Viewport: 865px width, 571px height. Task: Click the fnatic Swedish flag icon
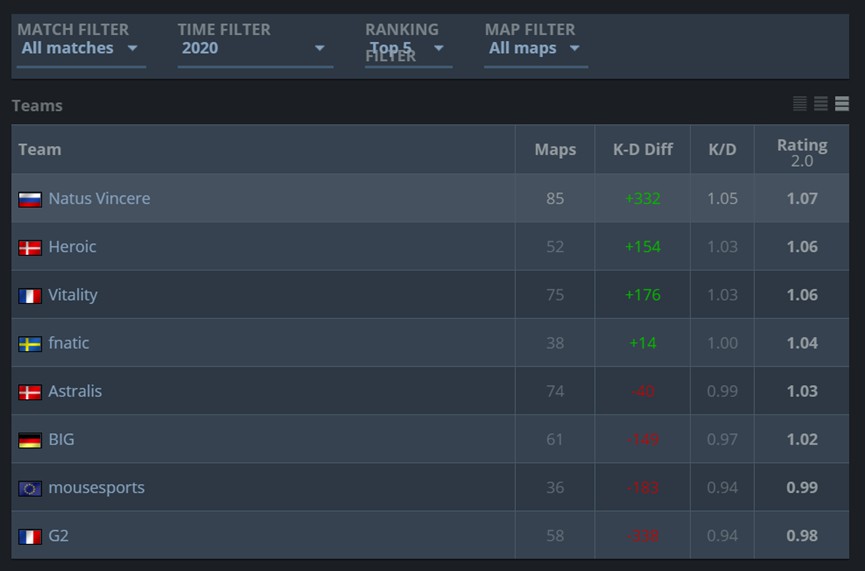(x=30, y=344)
